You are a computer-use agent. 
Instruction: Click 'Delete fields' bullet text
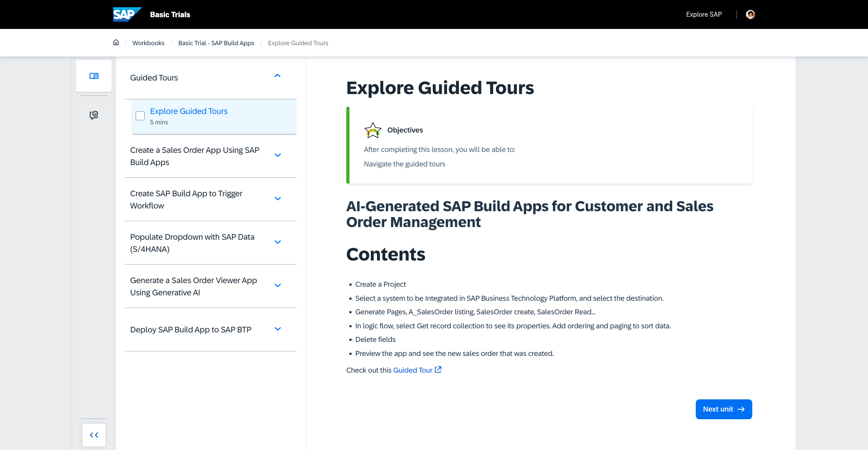tap(375, 340)
